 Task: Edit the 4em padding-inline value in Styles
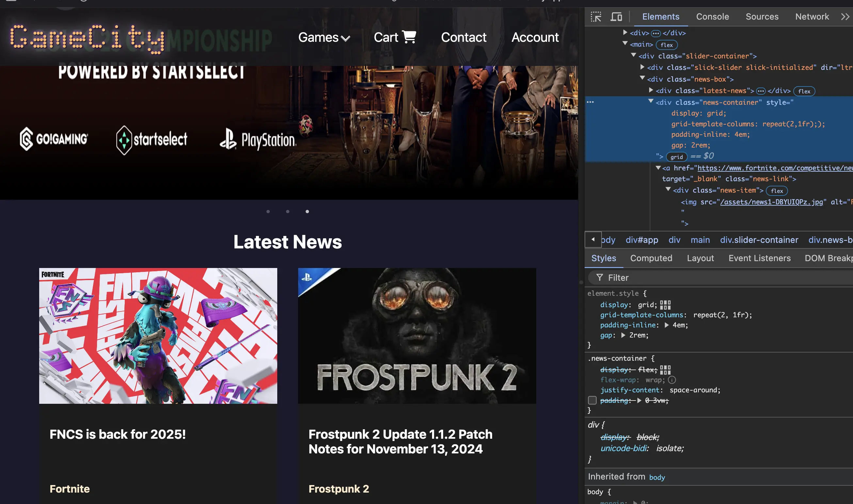(679, 325)
